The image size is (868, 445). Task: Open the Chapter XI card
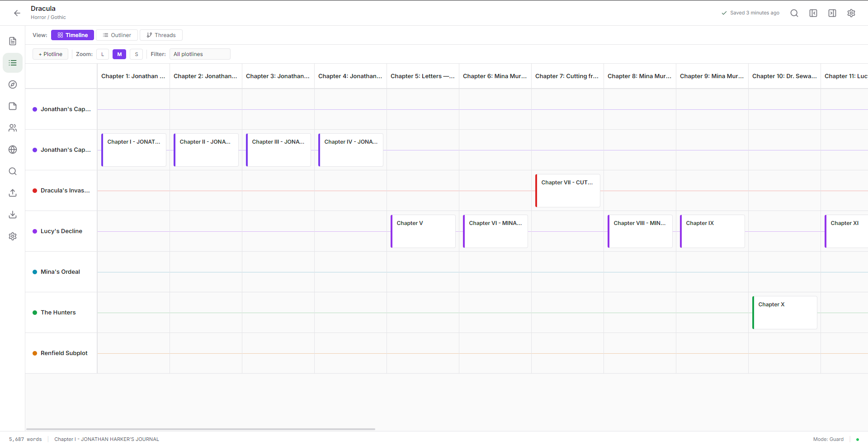(846, 231)
